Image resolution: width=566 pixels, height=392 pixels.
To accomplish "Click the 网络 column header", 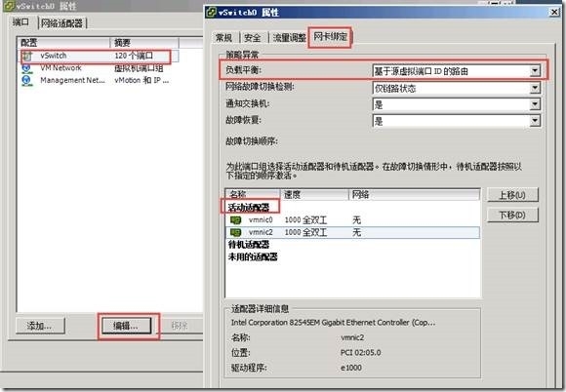I will tap(415, 195).
